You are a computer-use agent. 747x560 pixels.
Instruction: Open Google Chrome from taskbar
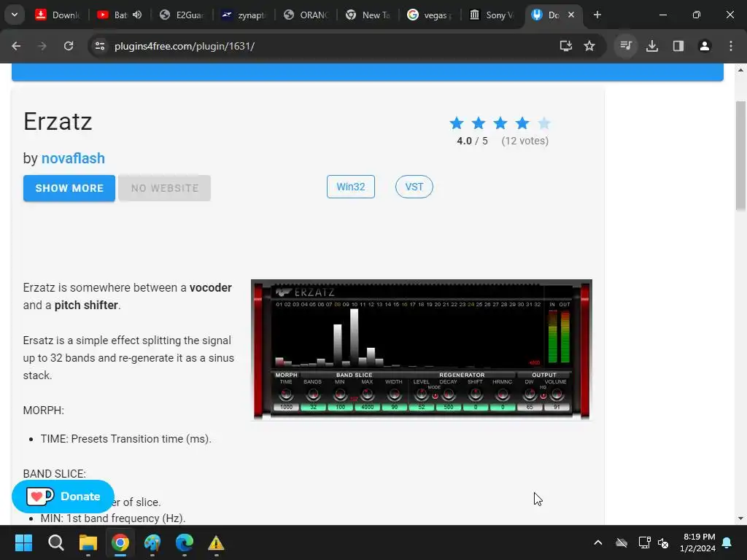[x=120, y=542]
